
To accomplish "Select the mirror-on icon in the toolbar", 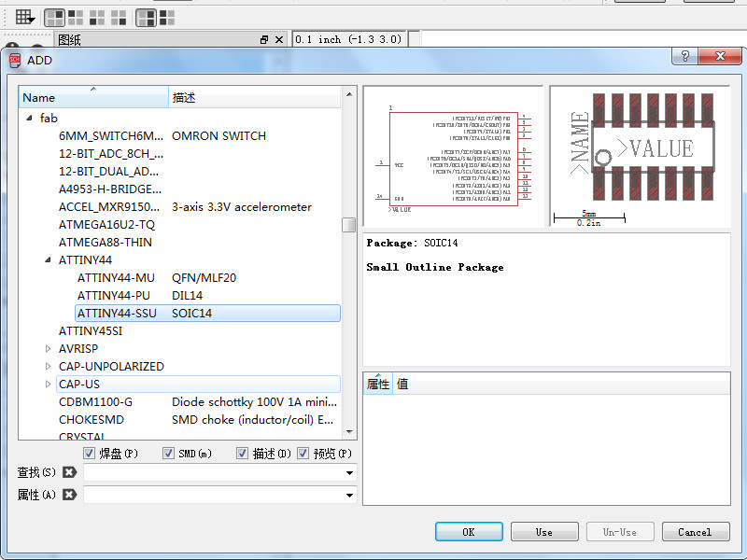I will click(x=167, y=18).
